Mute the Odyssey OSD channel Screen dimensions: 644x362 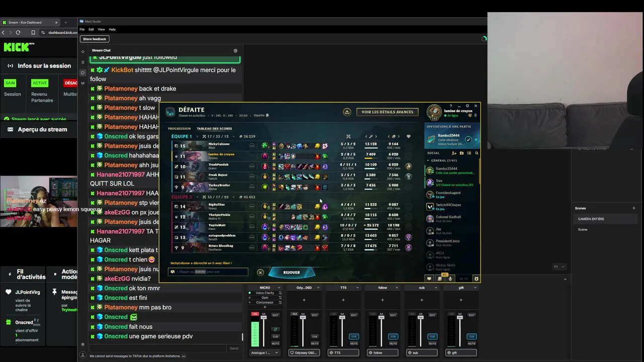(314, 344)
